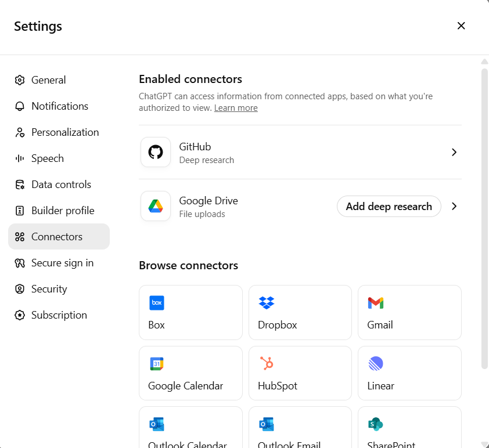The height and width of the screenshot is (448, 489).
Task: Select the Connectors tab
Action: coord(59,237)
